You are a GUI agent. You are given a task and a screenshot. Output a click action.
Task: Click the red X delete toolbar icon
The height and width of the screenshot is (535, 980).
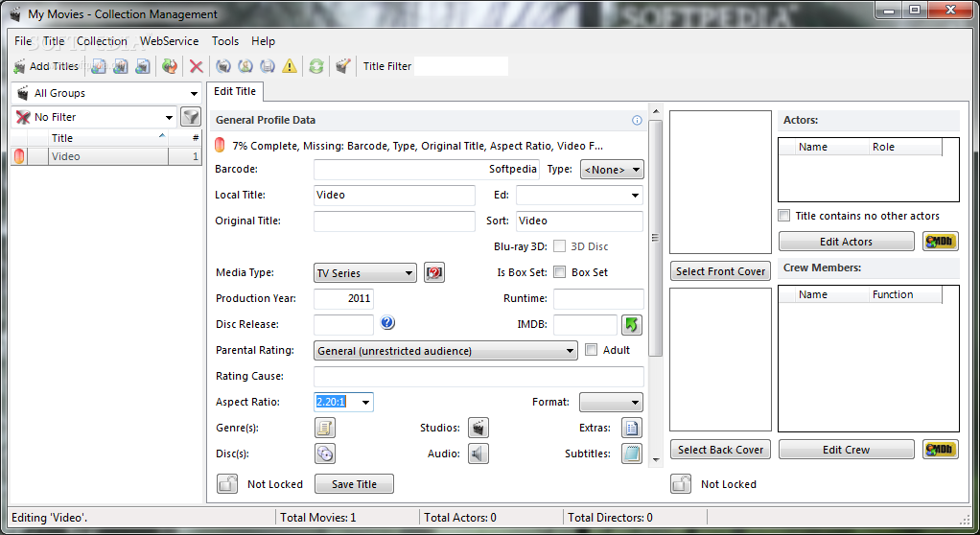(197, 66)
